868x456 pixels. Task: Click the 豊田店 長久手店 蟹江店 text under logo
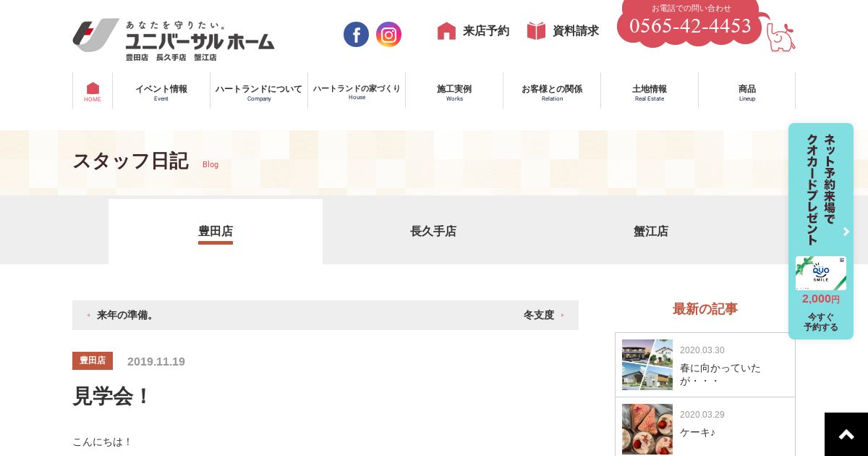[171, 57]
